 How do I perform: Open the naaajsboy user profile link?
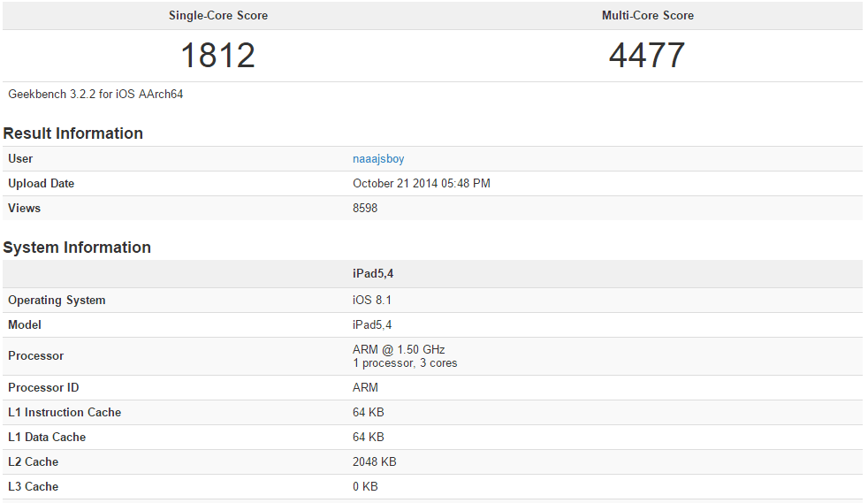click(x=378, y=159)
